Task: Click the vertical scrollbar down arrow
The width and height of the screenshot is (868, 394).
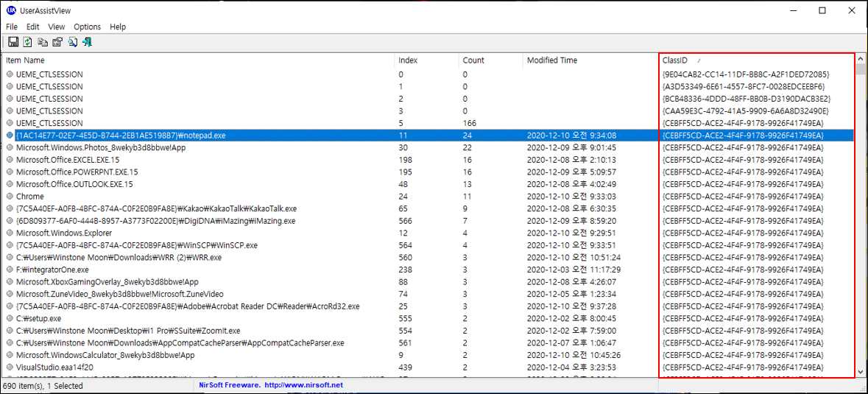Action: (861, 371)
